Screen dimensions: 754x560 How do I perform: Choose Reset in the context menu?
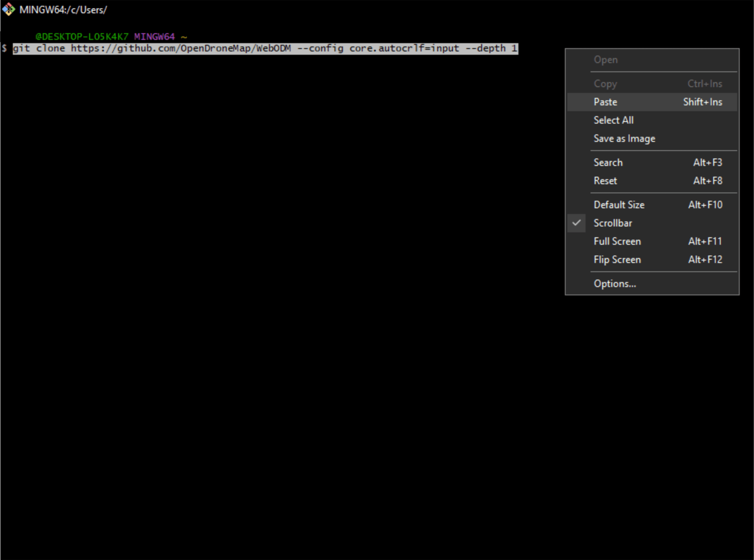pos(605,181)
